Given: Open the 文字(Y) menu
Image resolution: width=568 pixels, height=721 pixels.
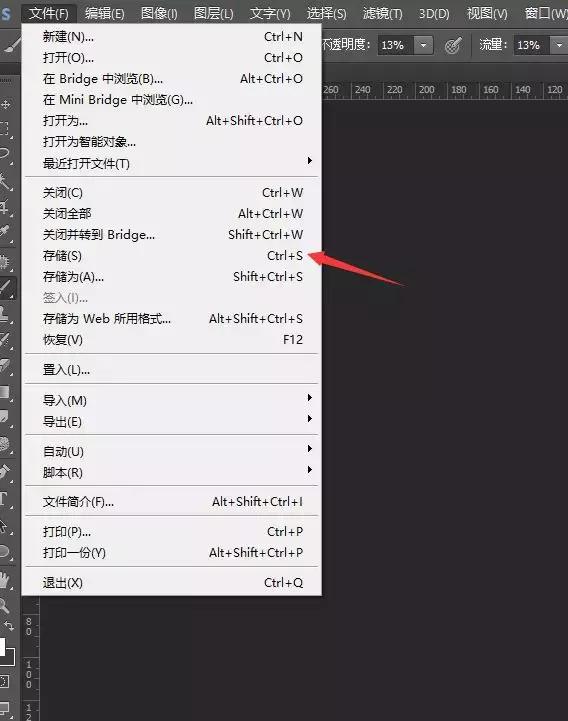Looking at the screenshot, I should [x=270, y=13].
